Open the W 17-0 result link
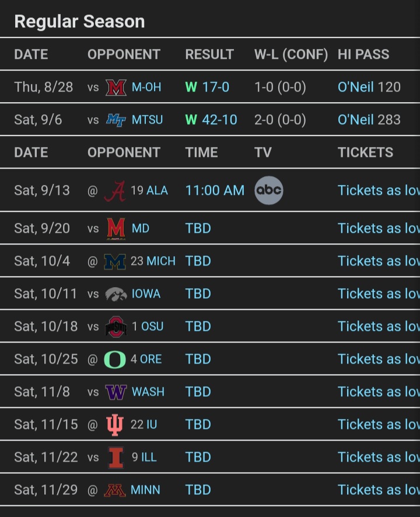420x517 pixels. coord(207,88)
